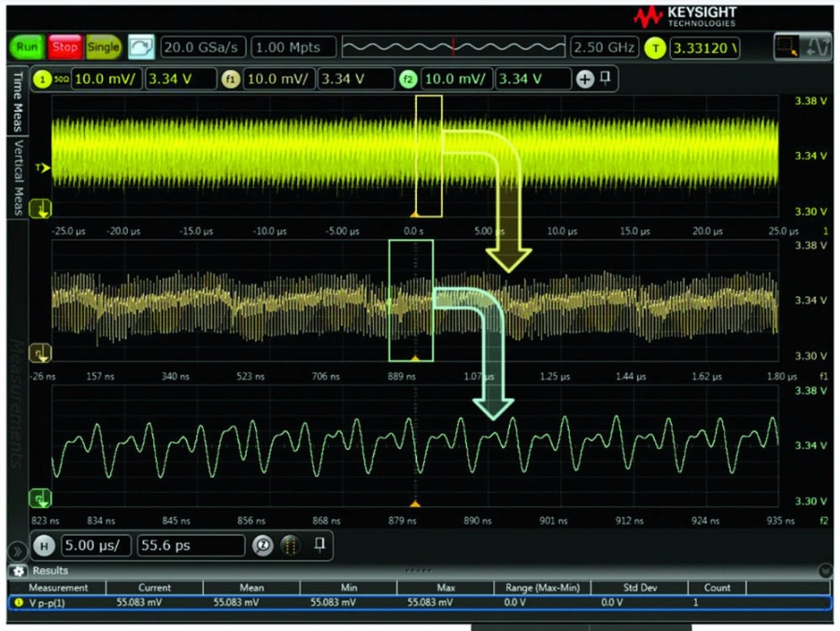This screenshot has height=631, width=840.
Task: Toggle function f1 waveform indicator
Action: 230,79
